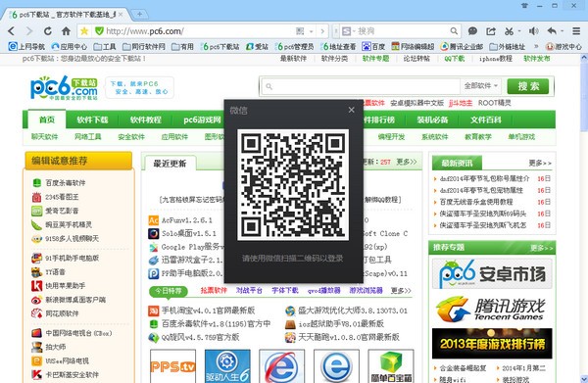Viewport: 588px width, 383px height.
Task: Click the AcFun orange Ac icon
Action: pyautogui.click(x=154, y=220)
